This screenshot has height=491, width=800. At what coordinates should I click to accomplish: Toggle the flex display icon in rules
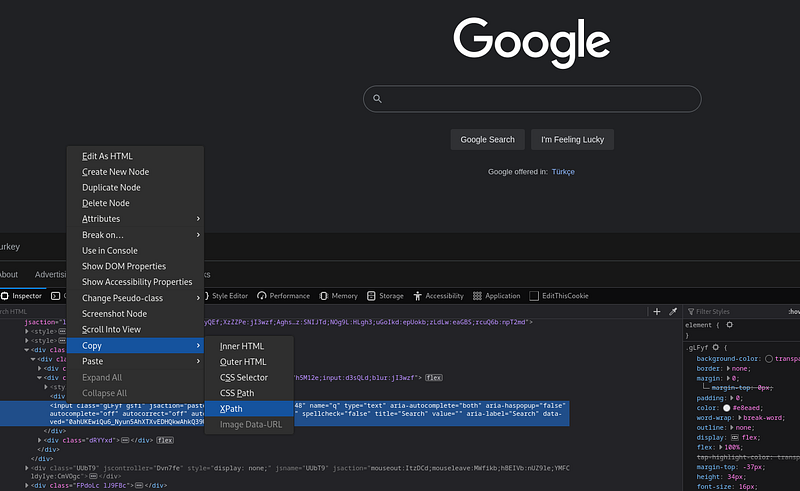735,437
